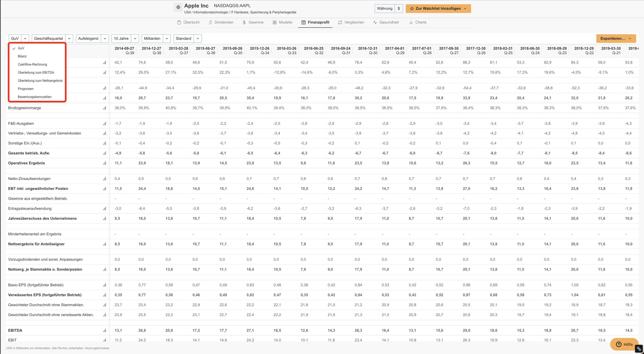Open the Aufsteigend sort order dropdown
644x354 pixels.
[x=92, y=39]
